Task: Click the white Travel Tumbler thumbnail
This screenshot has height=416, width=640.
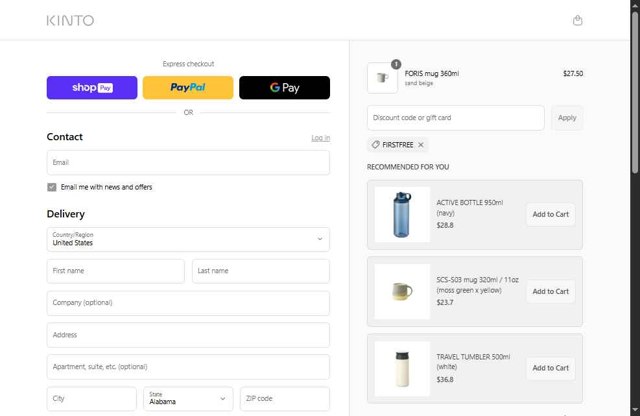Action: click(x=402, y=369)
